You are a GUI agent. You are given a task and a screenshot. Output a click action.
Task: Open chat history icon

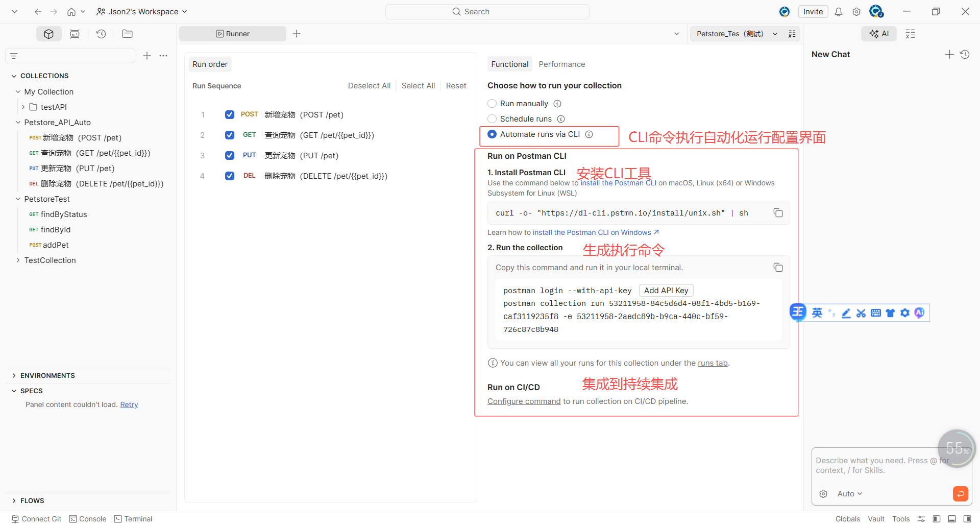pos(965,54)
